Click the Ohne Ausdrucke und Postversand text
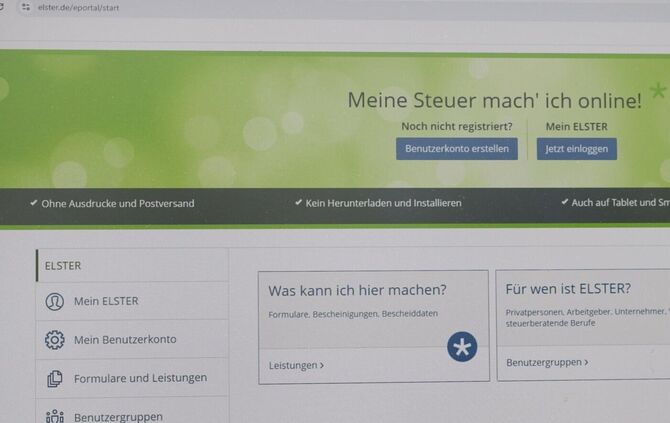This screenshot has height=423, width=670. coord(118,204)
